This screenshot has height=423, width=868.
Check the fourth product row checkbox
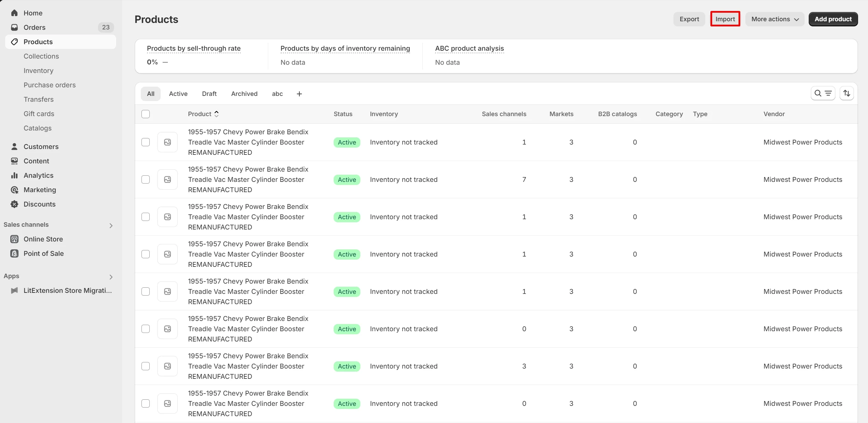pyautogui.click(x=146, y=254)
